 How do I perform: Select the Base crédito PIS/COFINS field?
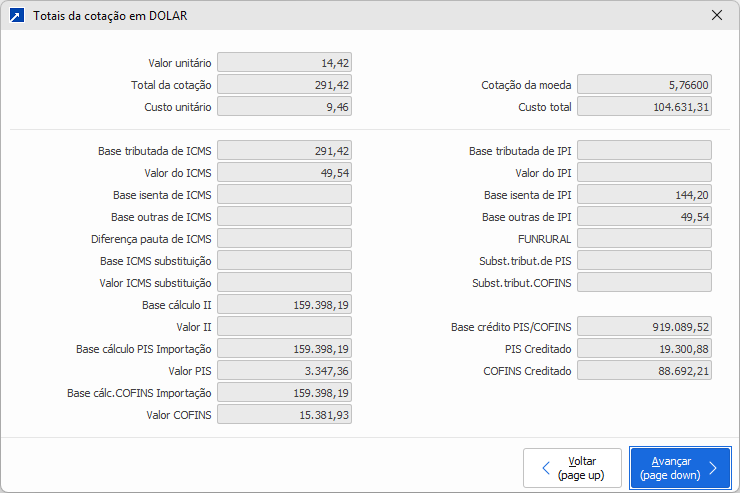click(x=644, y=327)
